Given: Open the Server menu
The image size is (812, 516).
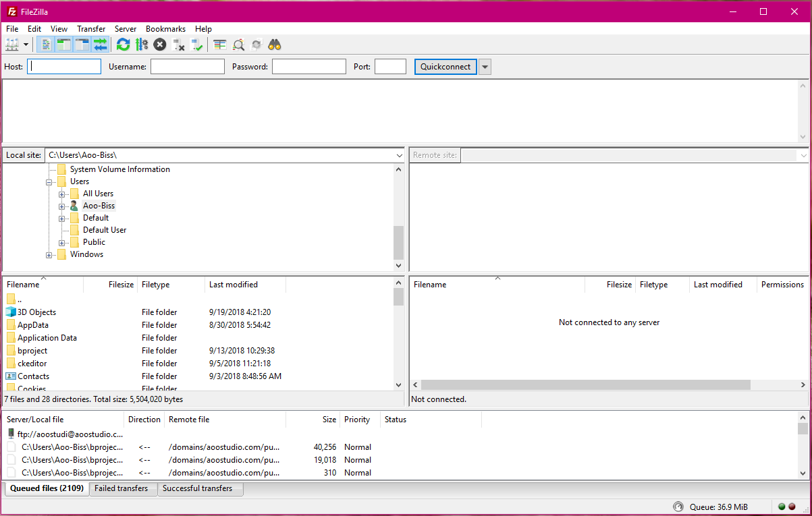Looking at the screenshot, I should (x=126, y=29).
